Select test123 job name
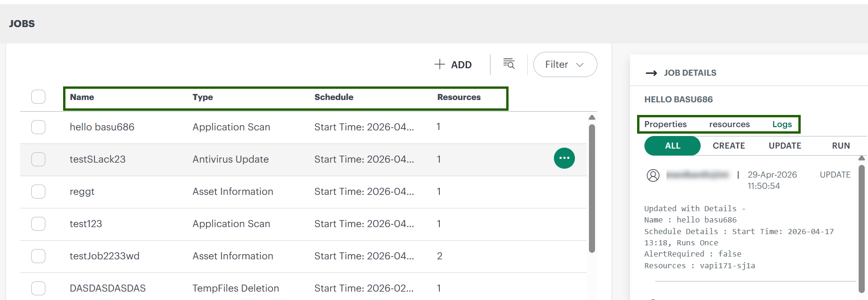 tap(86, 224)
